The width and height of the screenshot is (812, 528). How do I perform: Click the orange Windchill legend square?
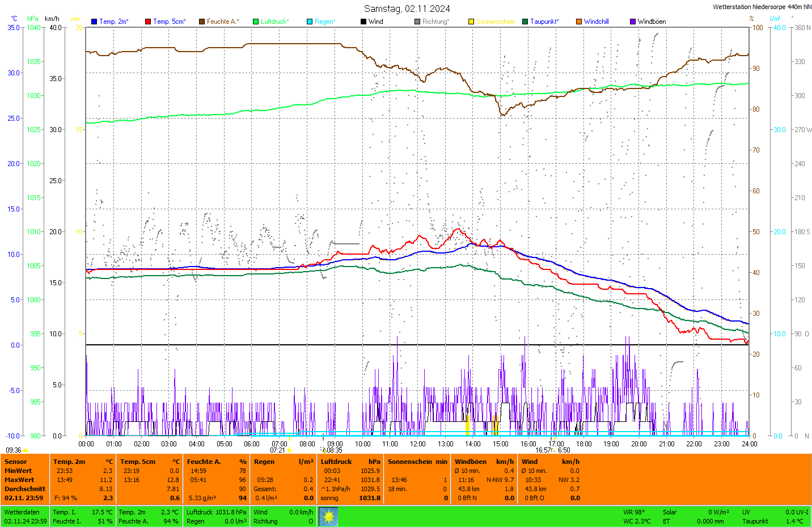[x=579, y=22]
